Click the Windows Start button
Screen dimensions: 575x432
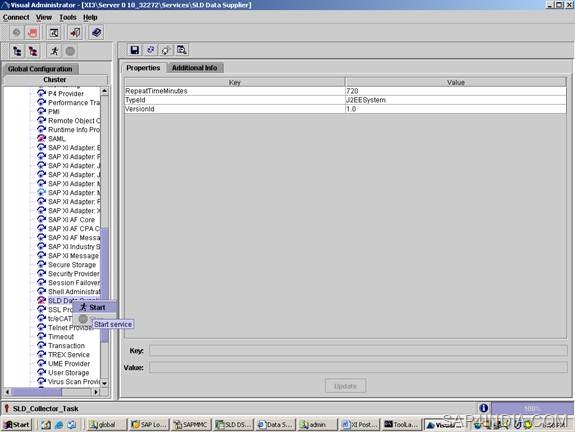point(17,425)
